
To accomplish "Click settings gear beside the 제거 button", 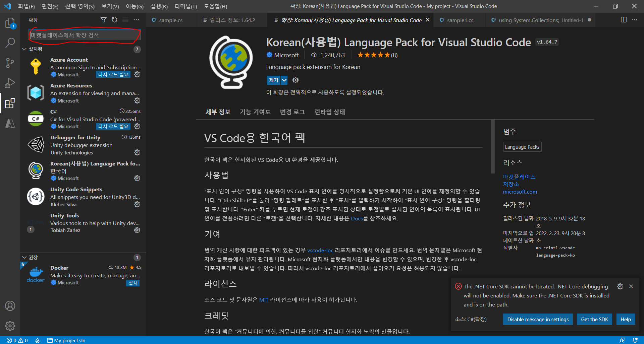I will tap(296, 80).
